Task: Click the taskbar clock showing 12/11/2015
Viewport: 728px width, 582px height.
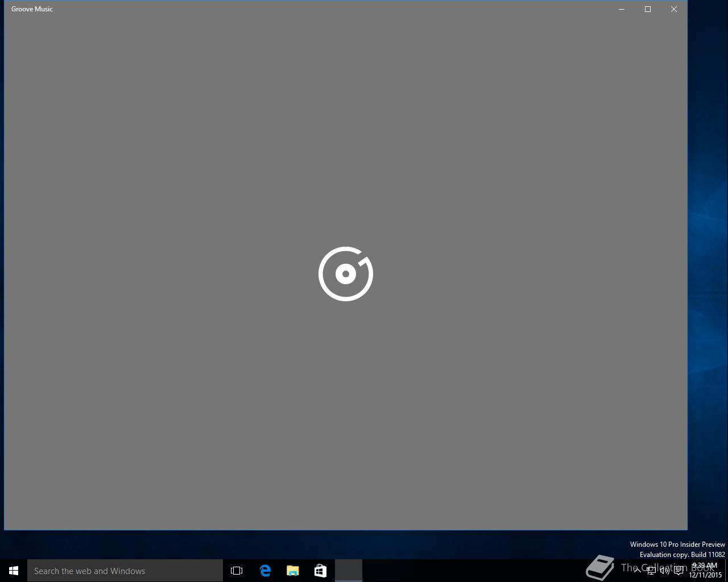Action: (705, 571)
